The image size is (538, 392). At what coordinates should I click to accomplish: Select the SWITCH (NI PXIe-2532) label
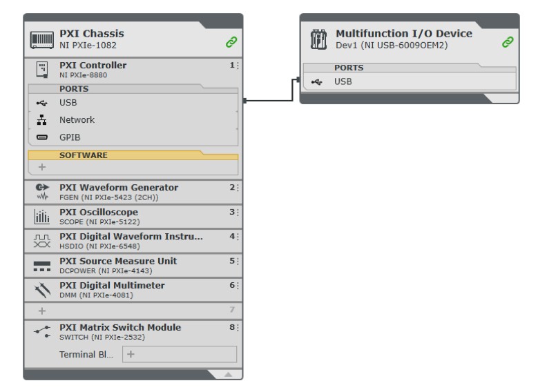click(x=102, y=337)
